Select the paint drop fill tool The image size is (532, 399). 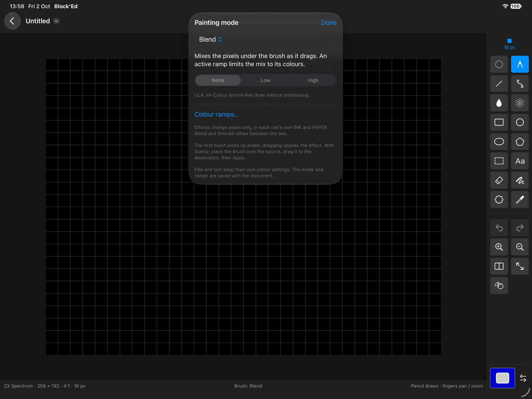pos(499,103)
